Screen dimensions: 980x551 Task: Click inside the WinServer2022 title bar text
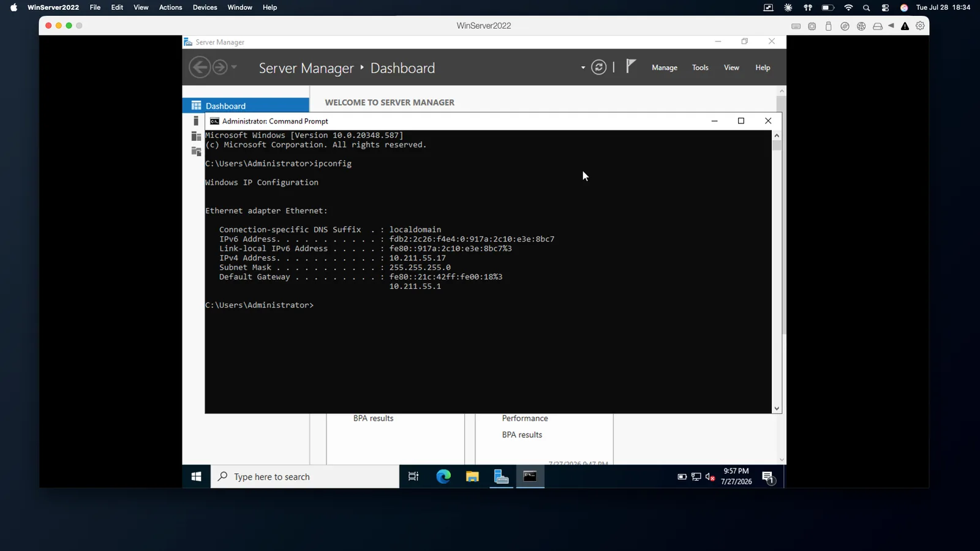(484, 26)
